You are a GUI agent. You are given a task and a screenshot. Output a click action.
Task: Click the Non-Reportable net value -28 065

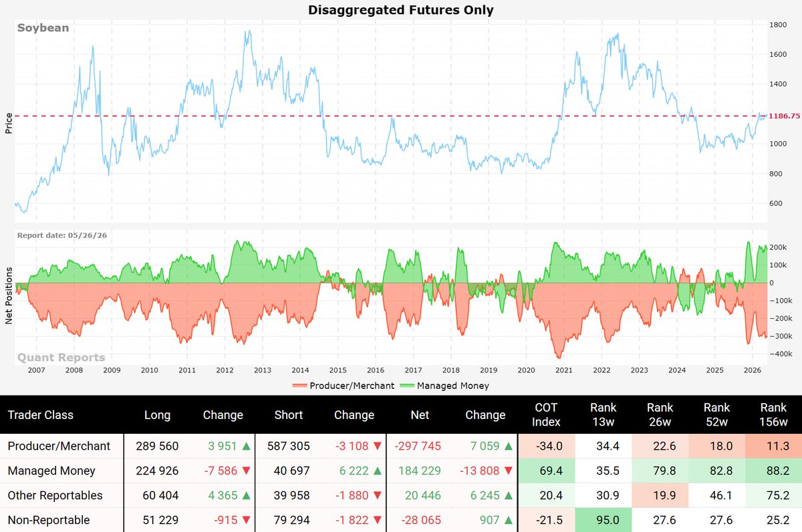[x=420, y=520]
